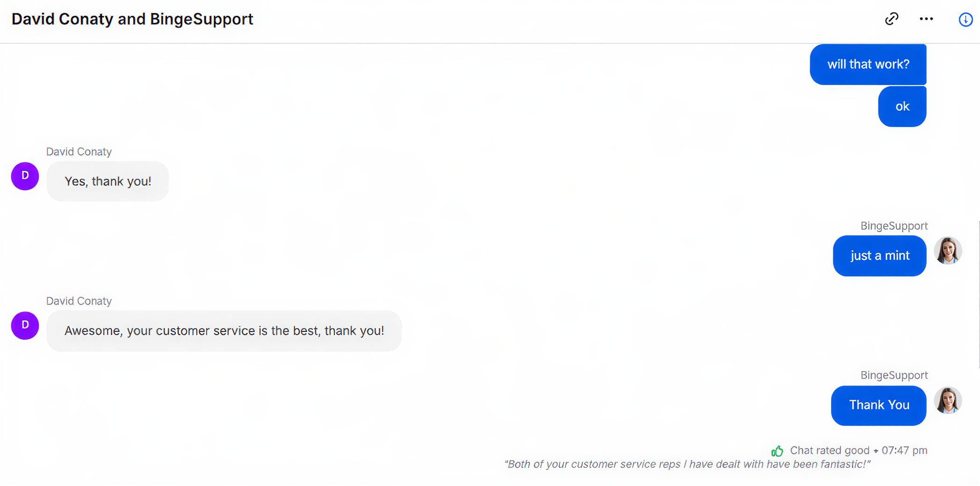Click the purple D avatar beside 'Awesome' message

[x=25, y=326]
